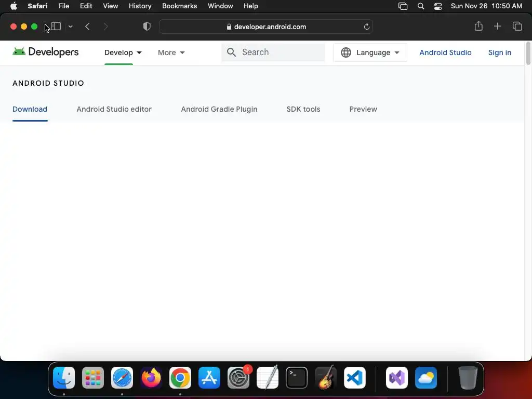Open the Bookmarks menu

[179, 6]
